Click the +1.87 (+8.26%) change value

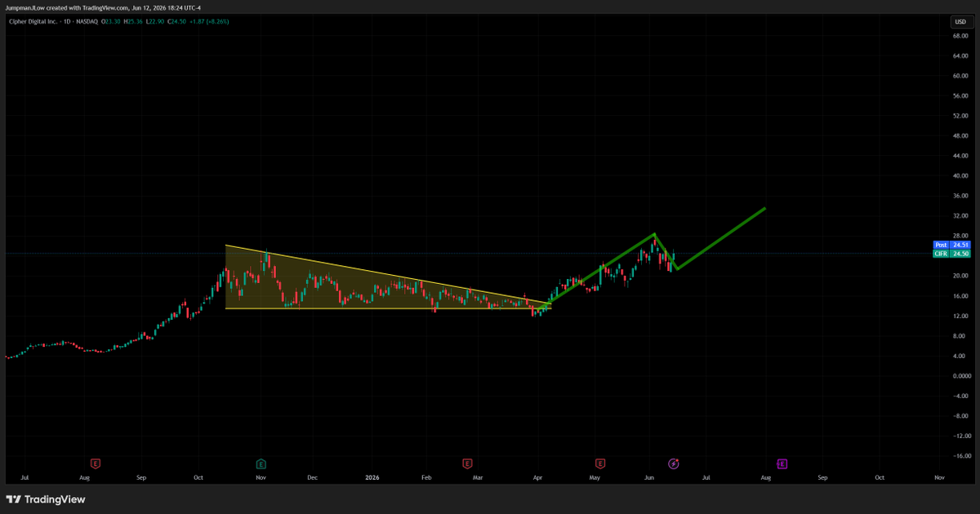coord(209,21)
